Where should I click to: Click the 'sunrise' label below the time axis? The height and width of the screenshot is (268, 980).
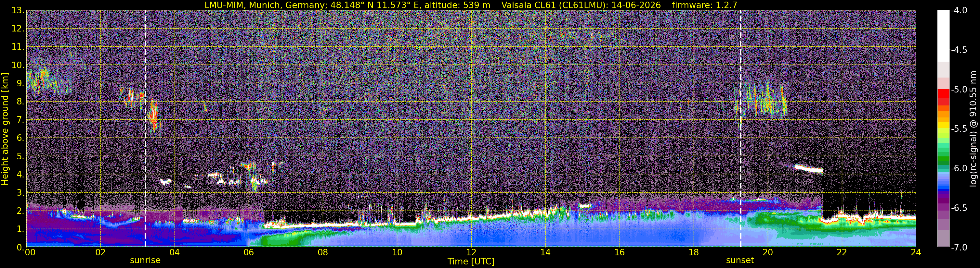145,260
